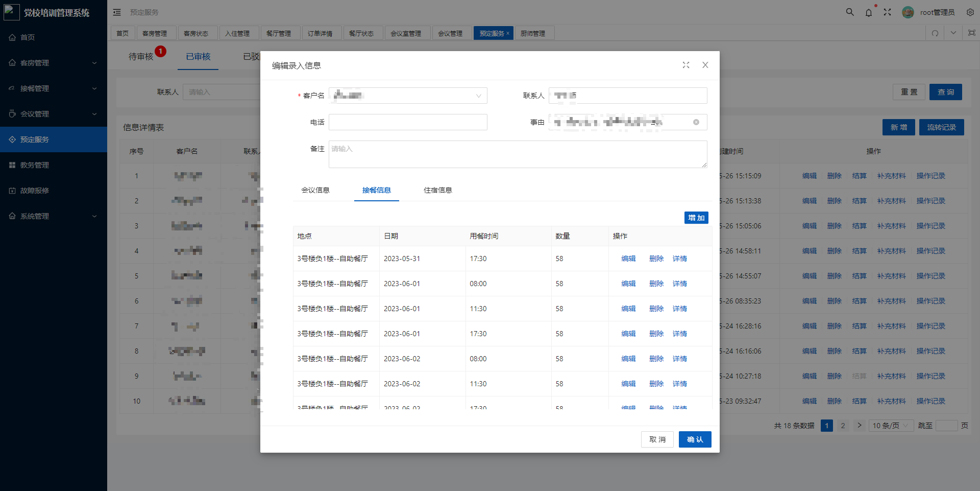Go to page 2 in pagination
Screen dimensions: 980x491
coord(843,426)
